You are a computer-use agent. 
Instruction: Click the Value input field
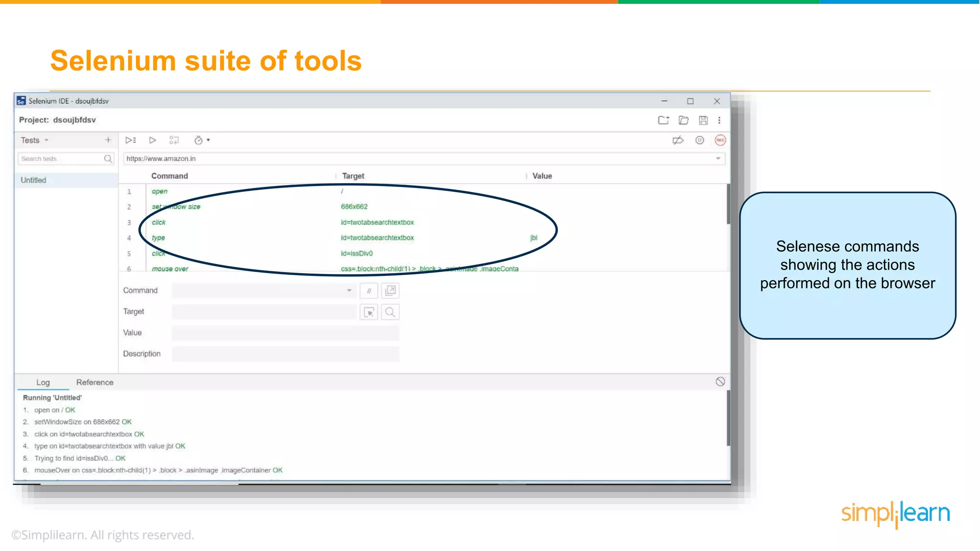pos(286,333)
